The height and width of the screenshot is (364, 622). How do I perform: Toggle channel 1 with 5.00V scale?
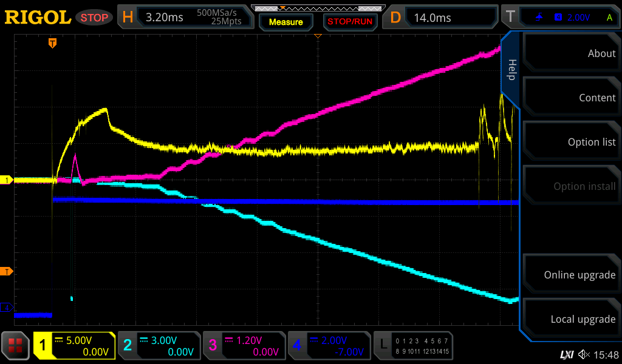pyautogui.click(x=74, y=346)
